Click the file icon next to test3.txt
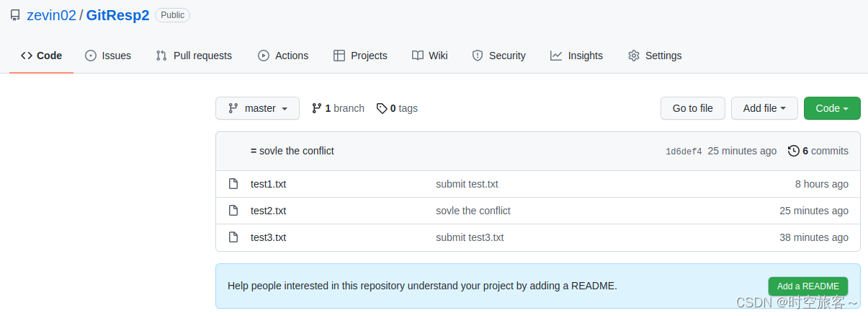This screenshot has width=868, height=316. pos(233,237)
